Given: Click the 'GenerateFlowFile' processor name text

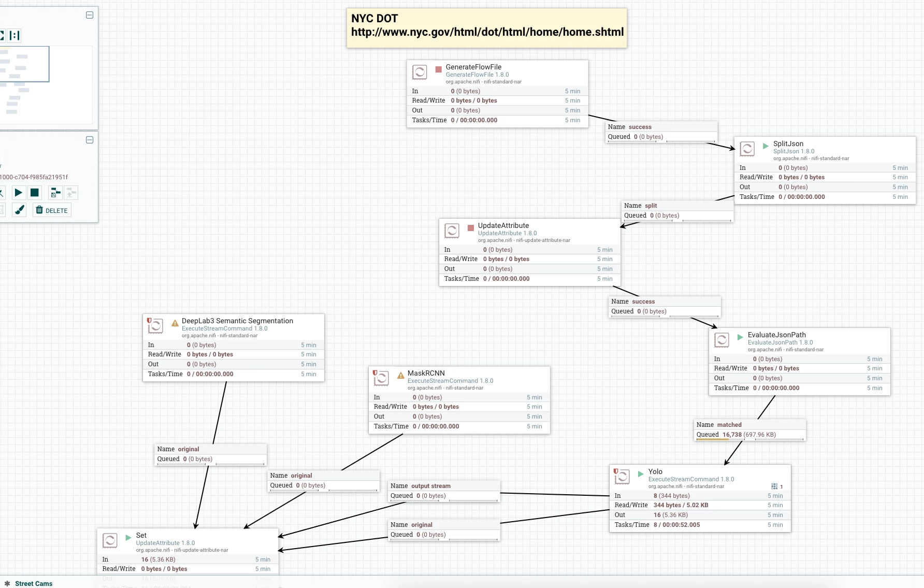Looking at the screenshot, I should [x=473, y=67].
